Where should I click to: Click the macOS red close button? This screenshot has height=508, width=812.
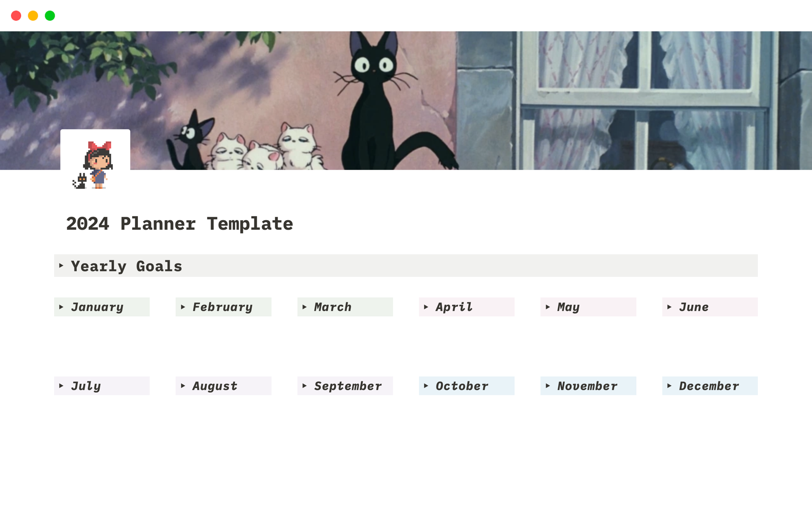coord(16,15)
